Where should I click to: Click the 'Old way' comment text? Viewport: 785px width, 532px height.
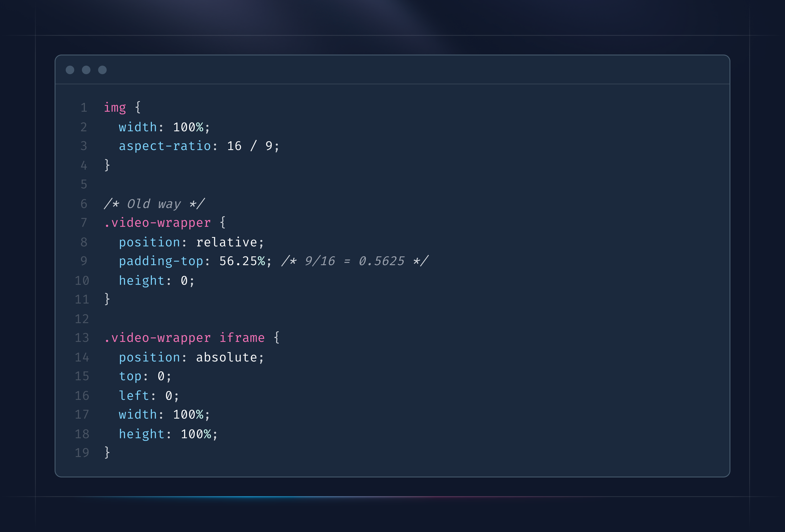point(154,204)
